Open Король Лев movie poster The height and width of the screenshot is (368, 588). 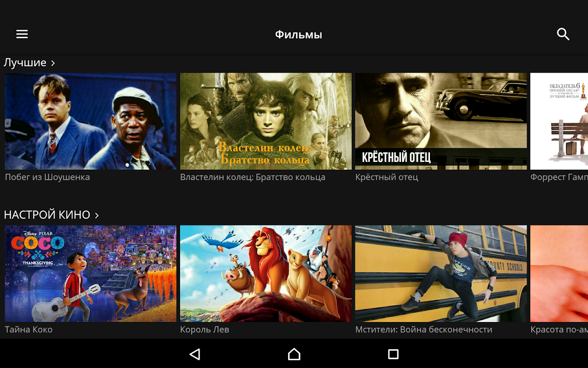(266, 274)
